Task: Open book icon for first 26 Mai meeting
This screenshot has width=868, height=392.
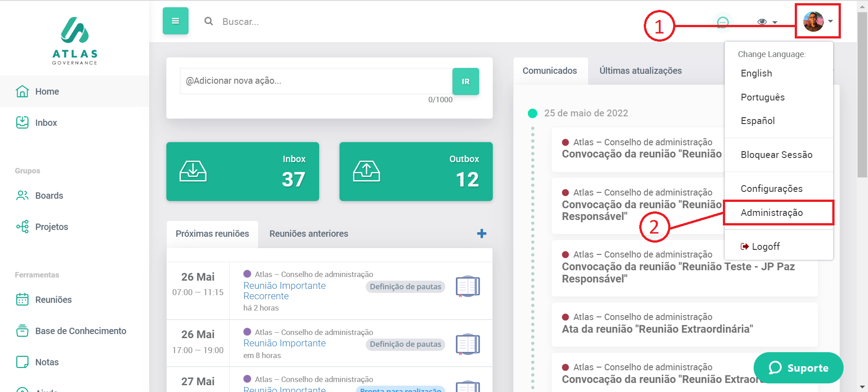Action: [467, 287]
